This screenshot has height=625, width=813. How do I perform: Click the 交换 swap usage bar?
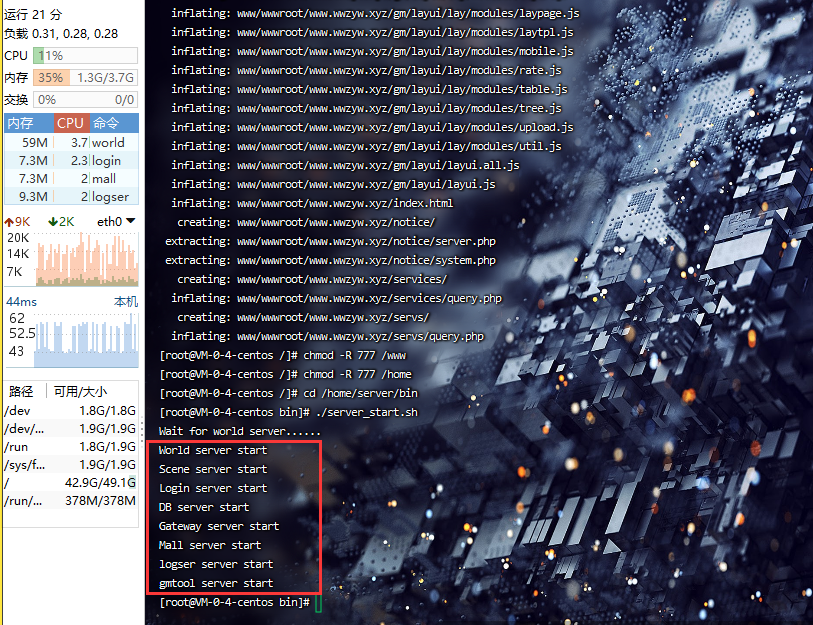86,99
